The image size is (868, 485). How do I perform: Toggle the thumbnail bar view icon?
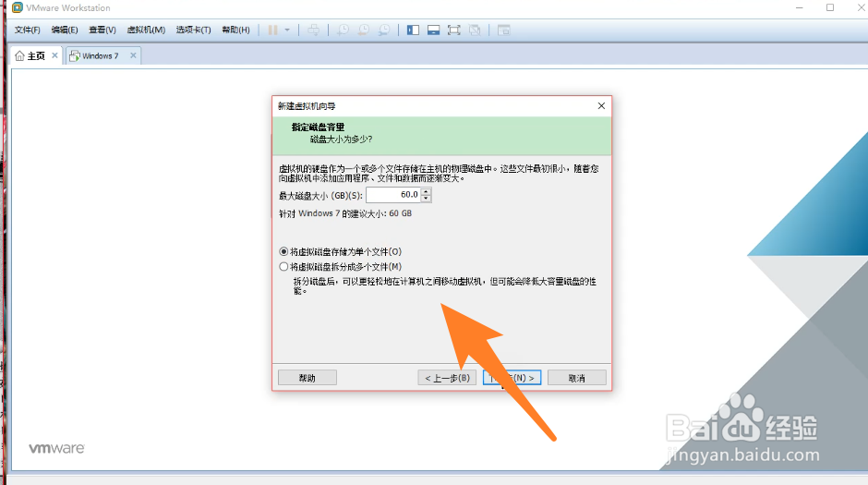coord(433,30)
